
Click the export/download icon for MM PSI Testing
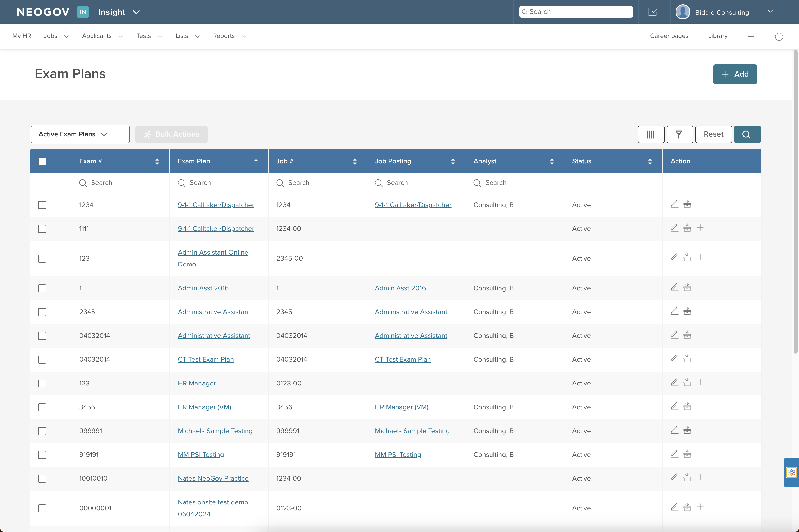pyautogui.click(x=687, y=454)
